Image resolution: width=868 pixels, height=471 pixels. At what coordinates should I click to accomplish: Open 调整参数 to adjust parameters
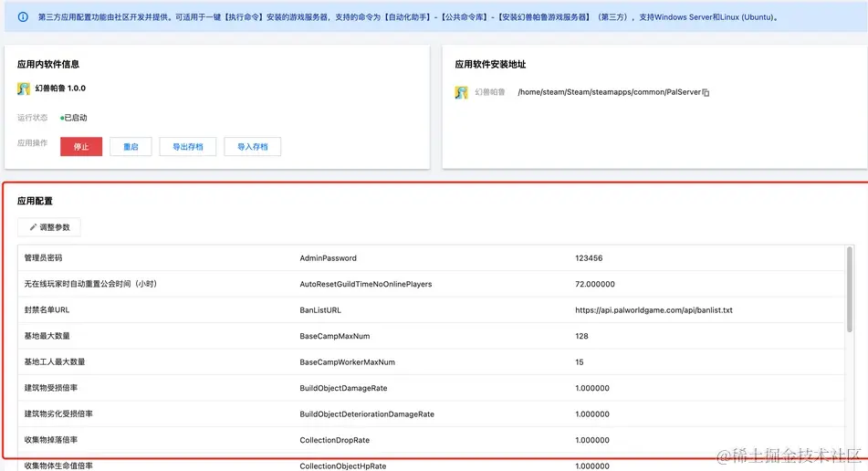[49, 227]
